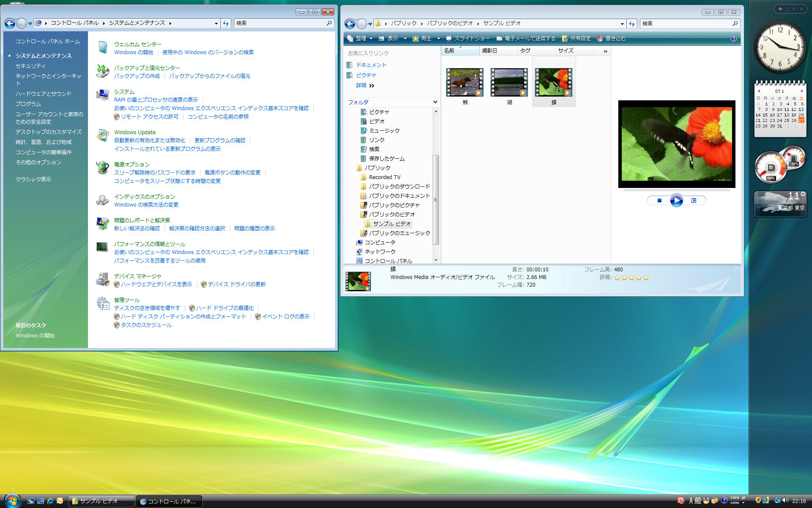
Task: Toggle KANA input on the language bar
Action: (735, 503)
